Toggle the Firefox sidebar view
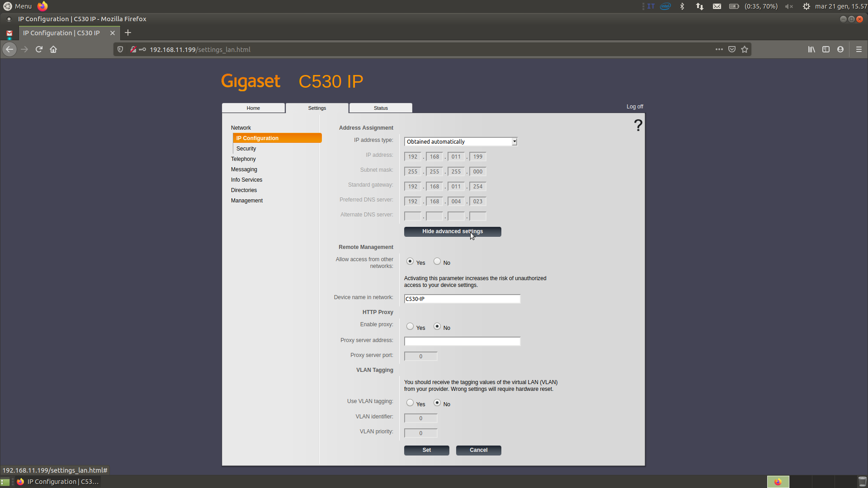Image resolution: width=868 pixels, height=488 pixels. coord(826,49)
